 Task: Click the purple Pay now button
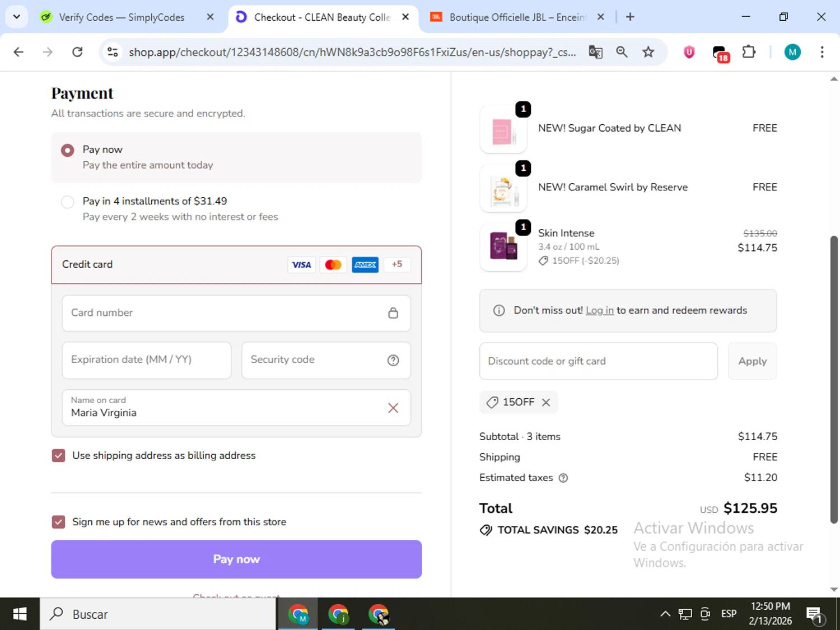click(x=236, y=559)
